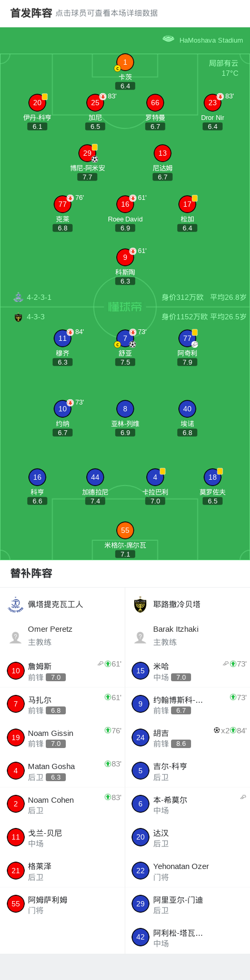Viewport: 250px width, 980px height.
Task: Click the 4-2-3-1 formation label
Action: [x=39, y=297]
